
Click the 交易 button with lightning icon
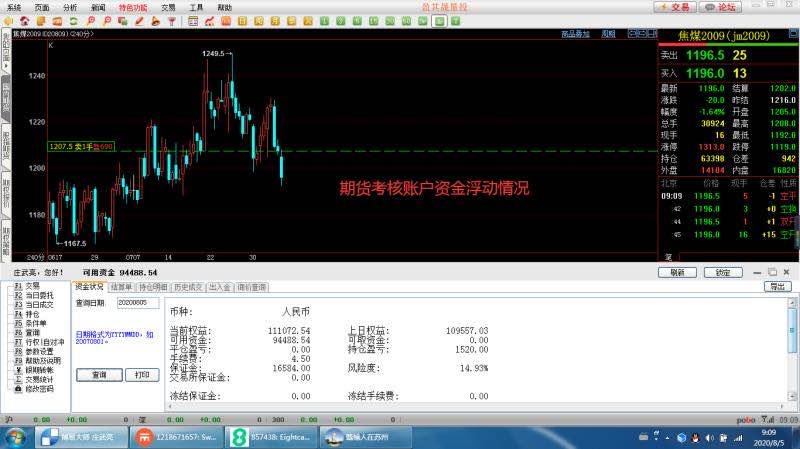coord(674,7)
